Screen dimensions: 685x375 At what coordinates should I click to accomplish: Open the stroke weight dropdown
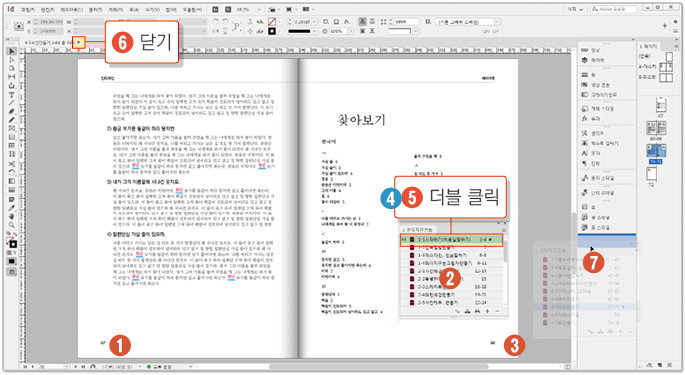(x=314, y=21)
